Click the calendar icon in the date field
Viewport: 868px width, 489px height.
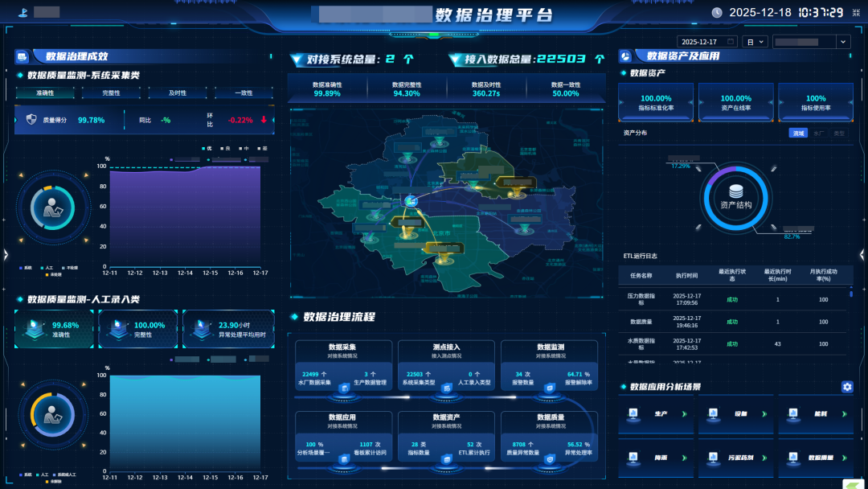pos(730,42)
